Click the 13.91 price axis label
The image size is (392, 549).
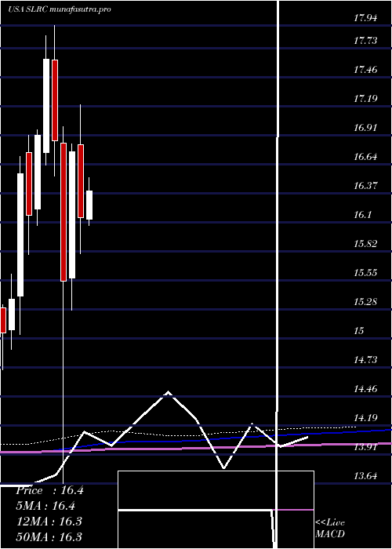365,447
